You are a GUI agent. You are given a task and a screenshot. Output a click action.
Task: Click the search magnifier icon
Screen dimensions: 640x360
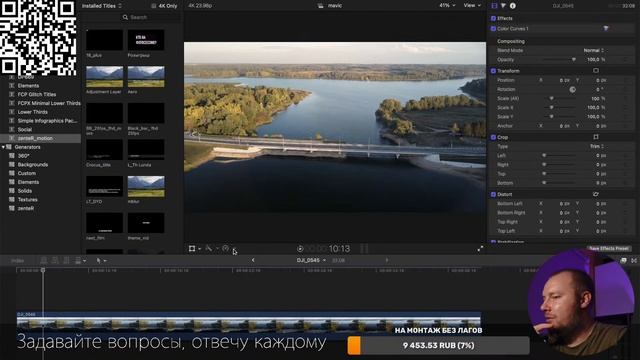pos(125,17)
